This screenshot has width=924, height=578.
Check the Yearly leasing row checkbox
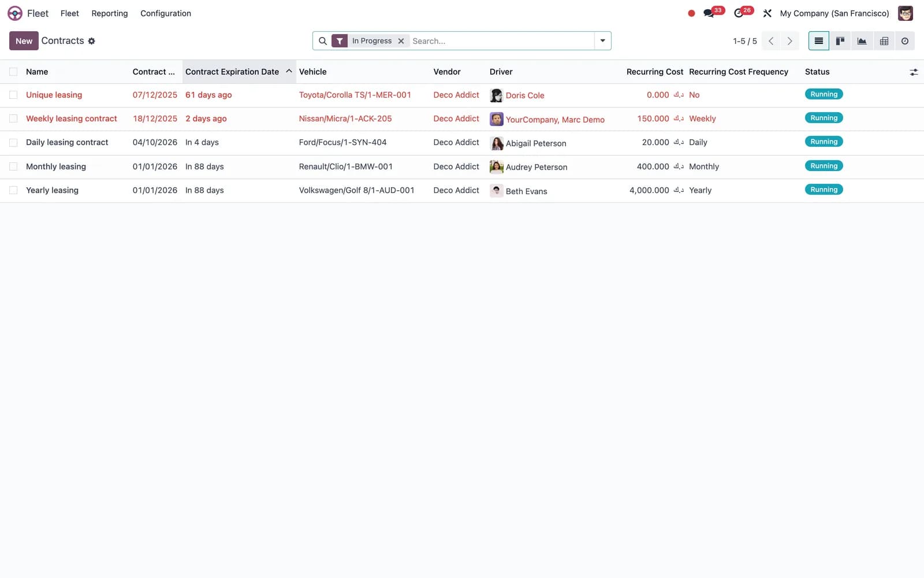coord(13,190)
